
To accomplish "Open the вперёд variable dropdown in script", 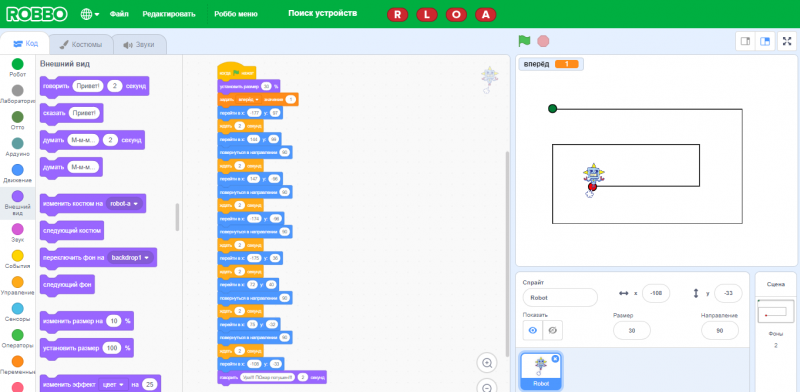I will pyautogui.click(x=248, y=100).
